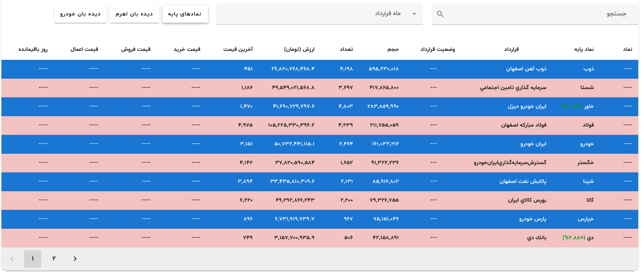Viewport: 644px width, 272px height.
Task: Click ایران خودرو دیزل contract name
Action: pos(527,106)
